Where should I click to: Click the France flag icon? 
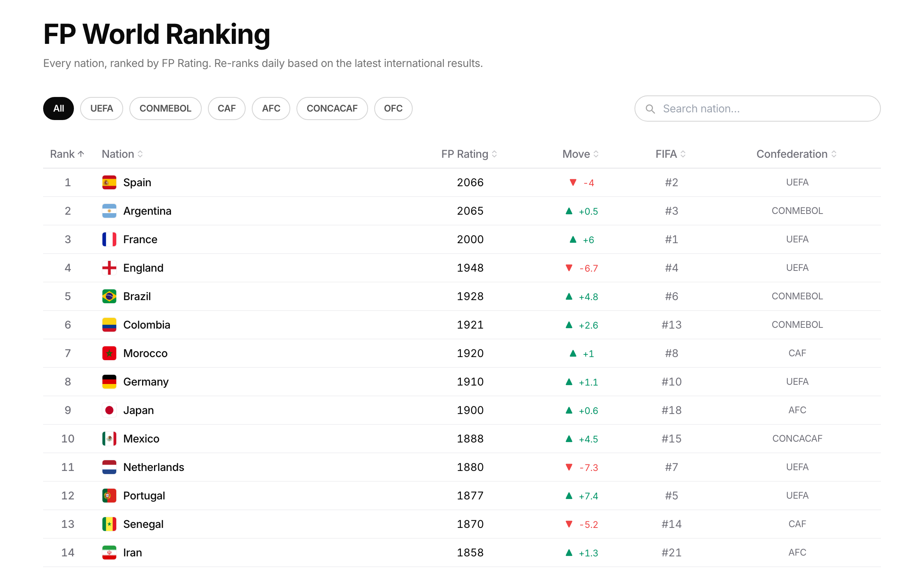click(x=109, y=239)
